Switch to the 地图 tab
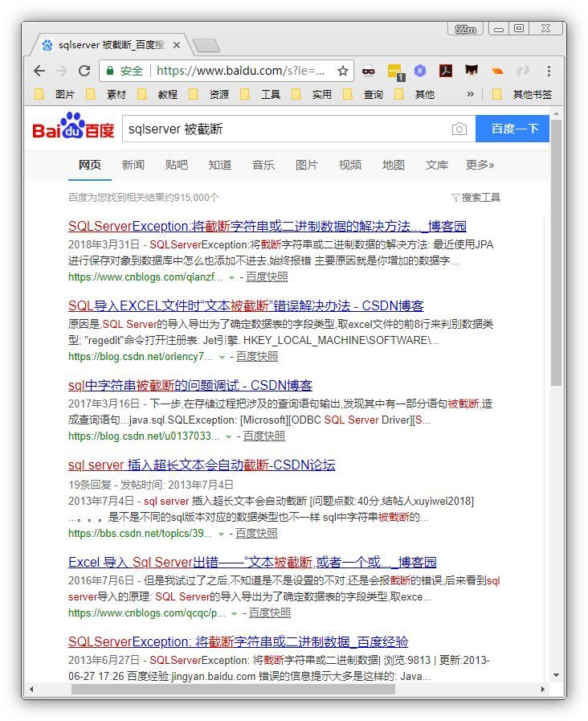Screen dimensions: 588x721 click(394, 165)
